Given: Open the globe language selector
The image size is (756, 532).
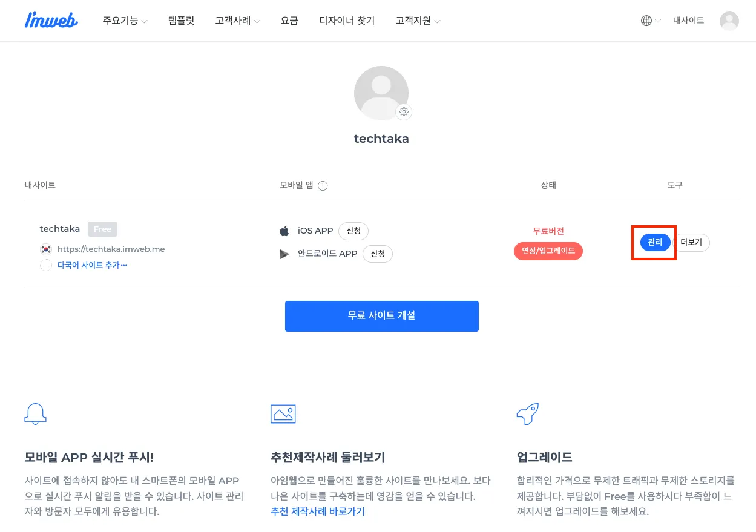Looking at the screenshot, I should tap(651, 21).
